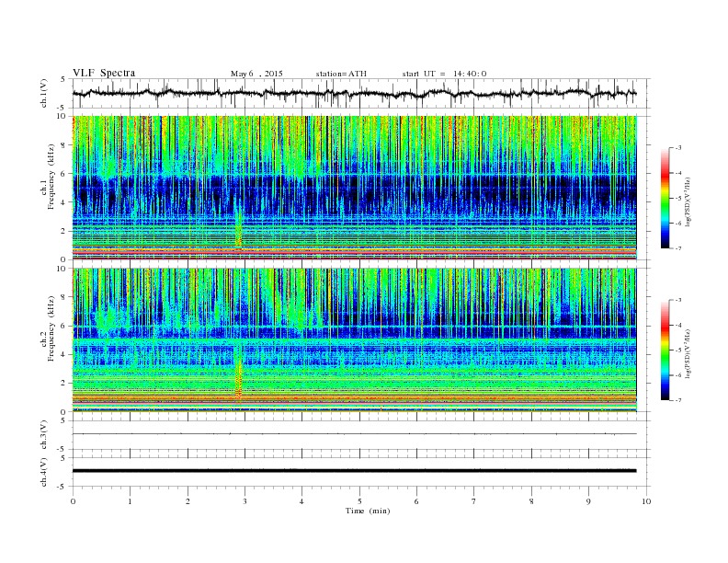The image size is (728, 563).
Task: Click the time axis tick label "9"
Action: pyautogui.click(x=588, y=501)
